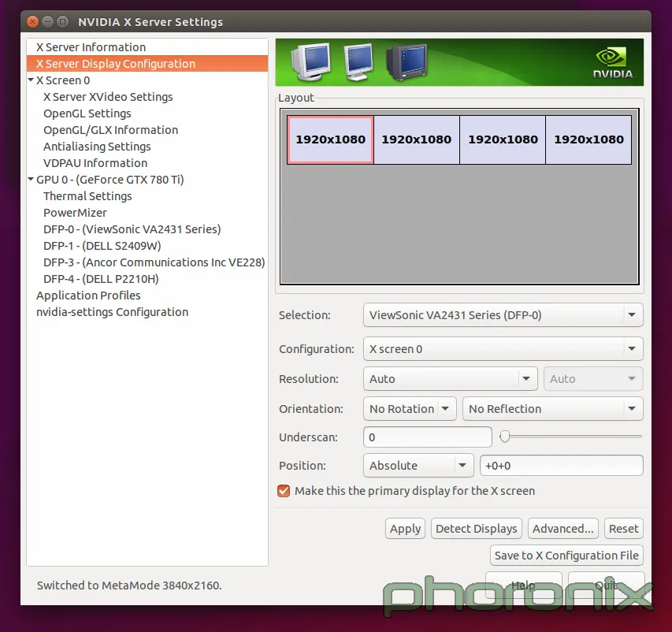Select the fourth 1920x1080 display in layout

(588, 139)
